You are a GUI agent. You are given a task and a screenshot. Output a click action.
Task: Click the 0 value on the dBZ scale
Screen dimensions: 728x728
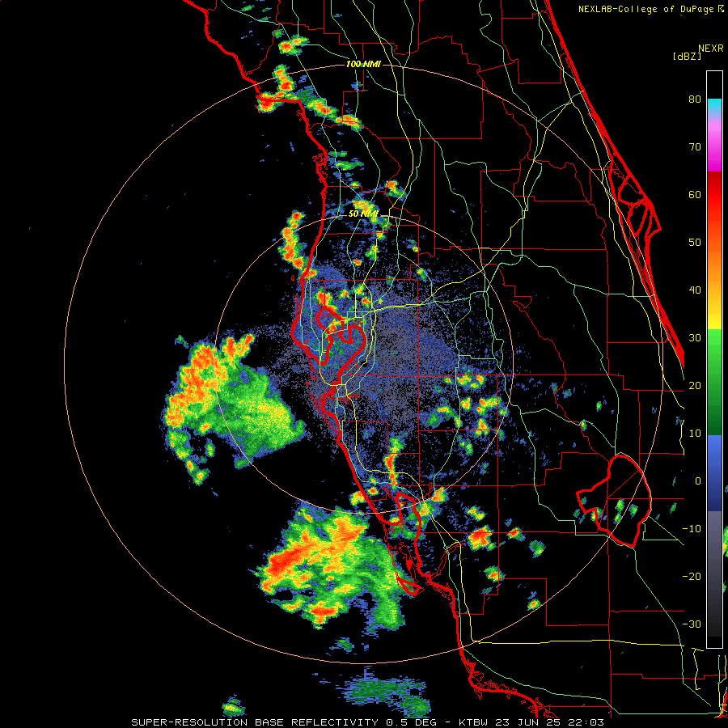pos(698,481)
